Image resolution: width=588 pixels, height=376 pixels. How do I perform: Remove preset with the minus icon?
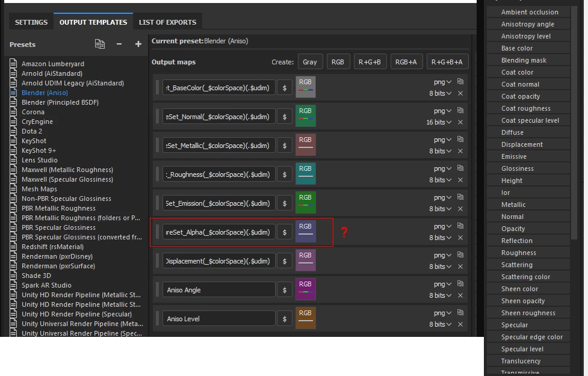click(x=119, y=45)
